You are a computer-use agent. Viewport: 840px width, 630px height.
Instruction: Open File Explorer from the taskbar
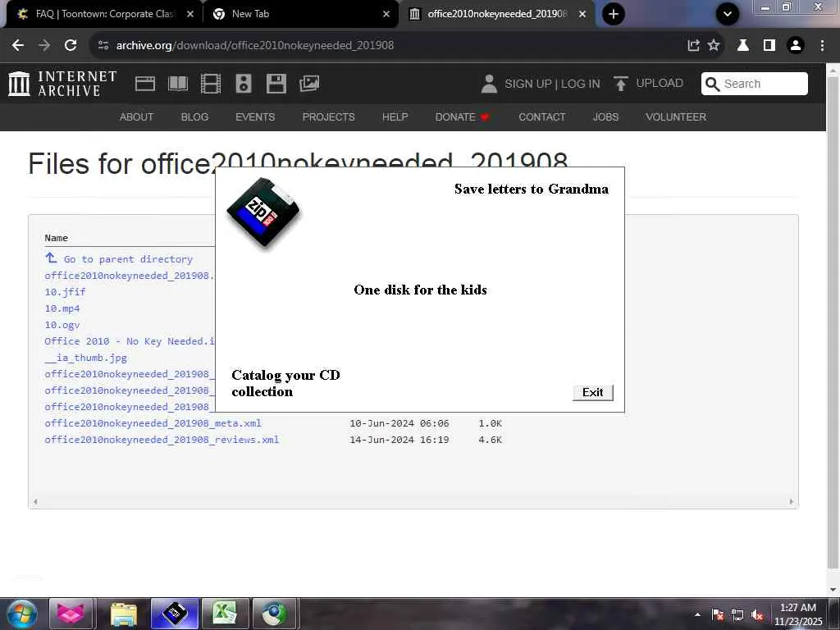click(124, 614)
